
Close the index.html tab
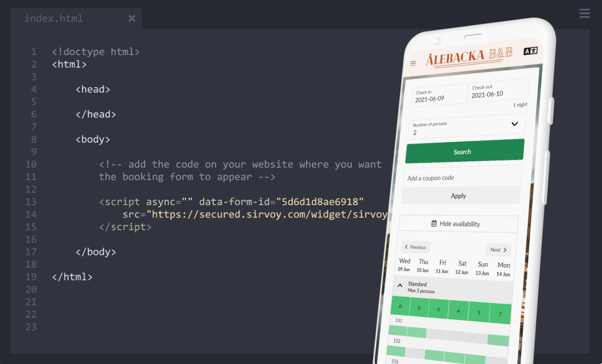pyautogui.click(x=132, y=18)
